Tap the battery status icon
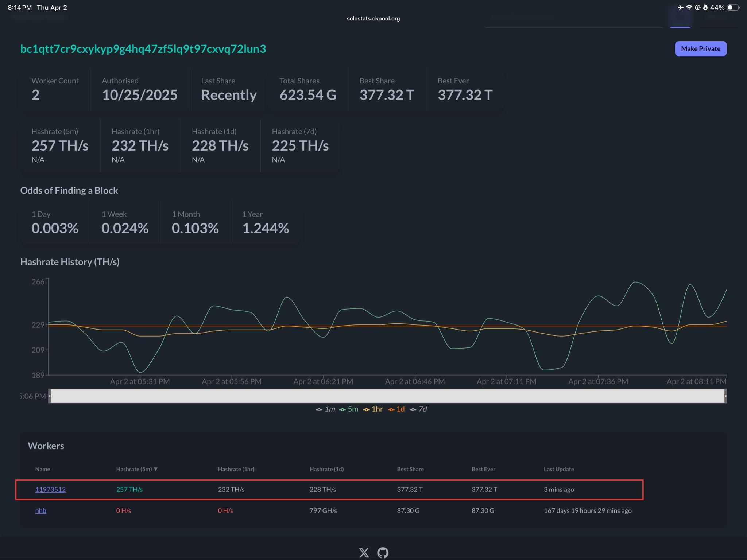Screen dimensions: 747x560 click(x=733, y=8)
